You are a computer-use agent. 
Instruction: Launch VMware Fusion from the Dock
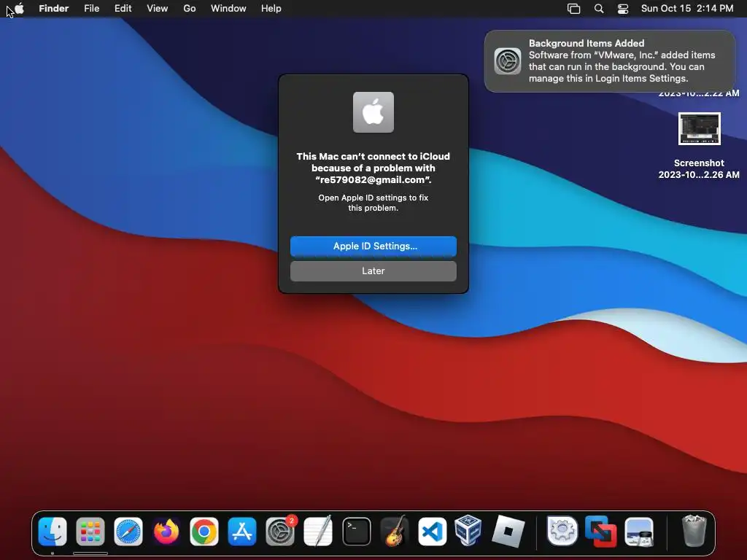point(601,532)
